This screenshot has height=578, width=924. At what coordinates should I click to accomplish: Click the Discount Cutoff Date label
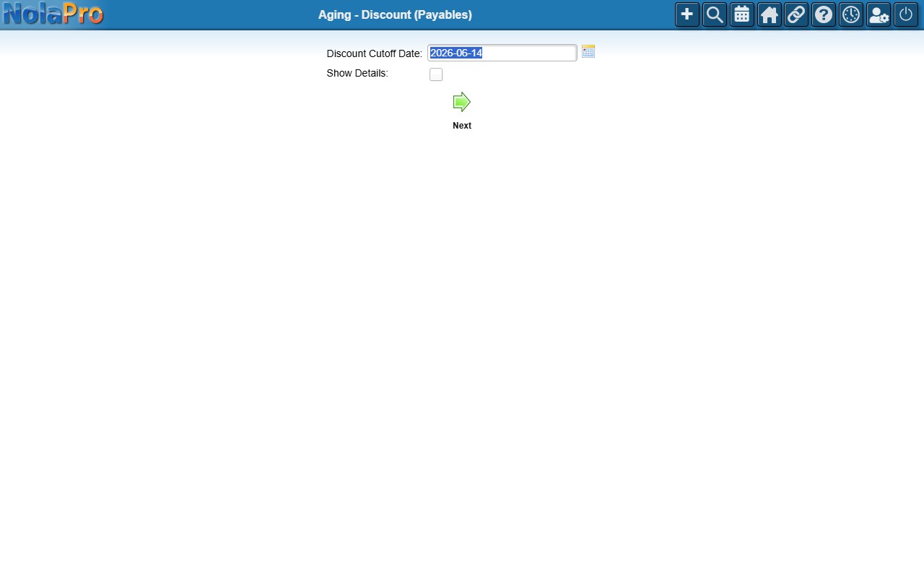(374, 53)
